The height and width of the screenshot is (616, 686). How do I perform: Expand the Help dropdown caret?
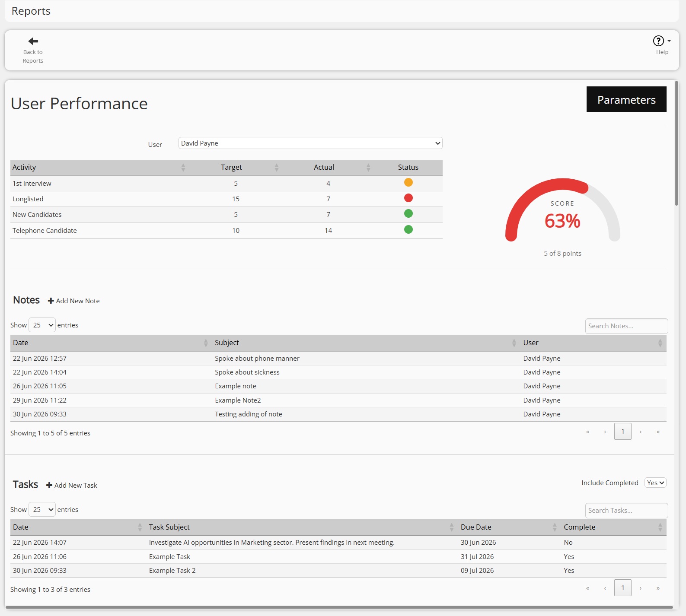(669, 41)
